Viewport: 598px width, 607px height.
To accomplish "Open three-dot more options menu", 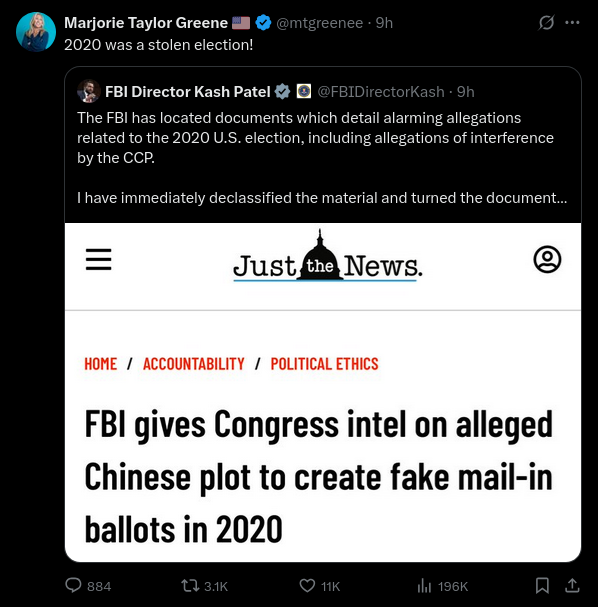I will 572,22.
